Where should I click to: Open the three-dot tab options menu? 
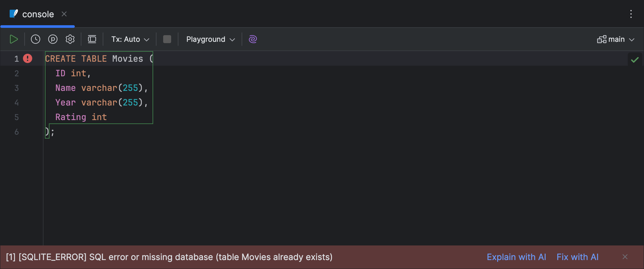coord(631,14)
